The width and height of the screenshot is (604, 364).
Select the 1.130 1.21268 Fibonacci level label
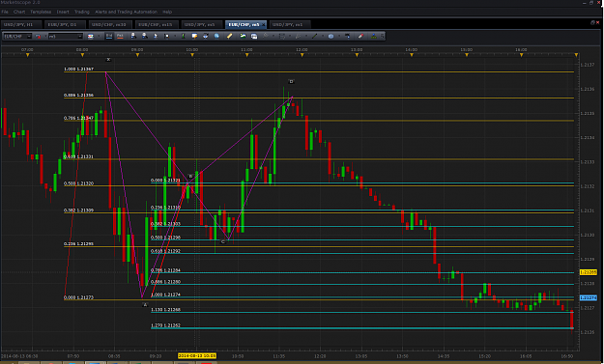[x=165, y=309]
